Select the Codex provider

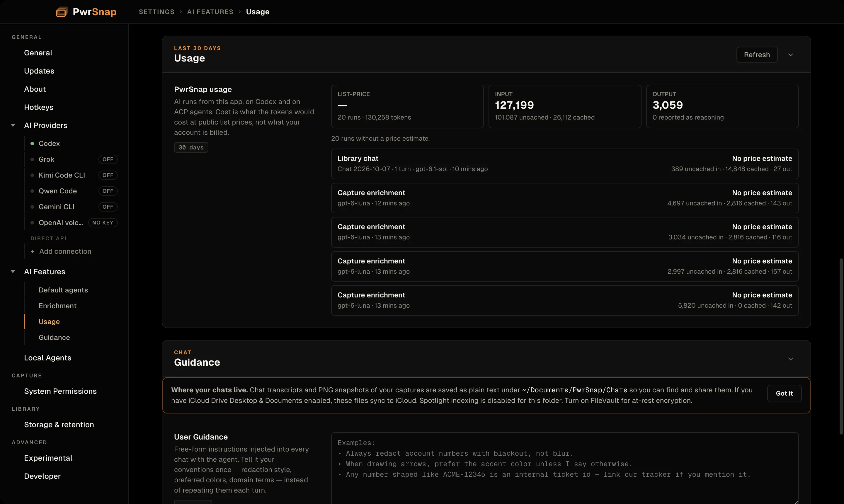(x=49, y=144)
